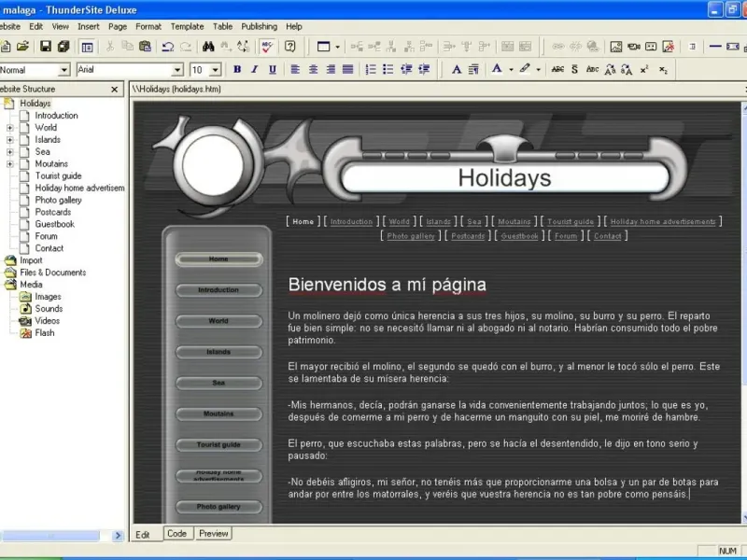Center align the text

[313, 69]
